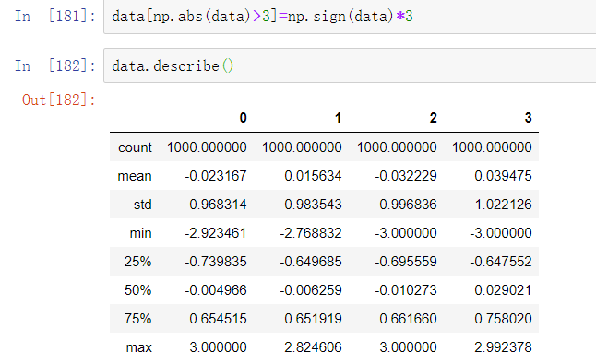
Task: Click the data.describe() code cell
Action: (x=350, y=65)
